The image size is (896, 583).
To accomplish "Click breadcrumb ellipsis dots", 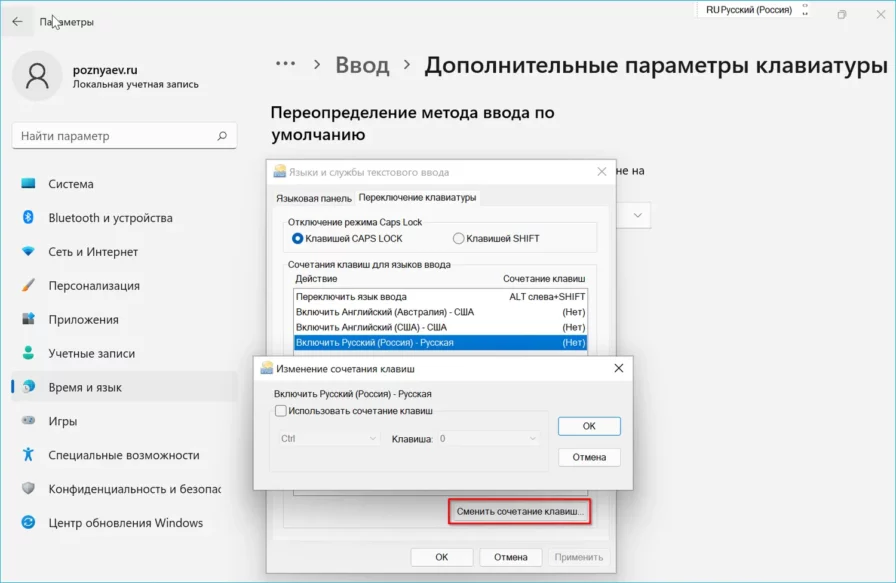I will (286, 64).
